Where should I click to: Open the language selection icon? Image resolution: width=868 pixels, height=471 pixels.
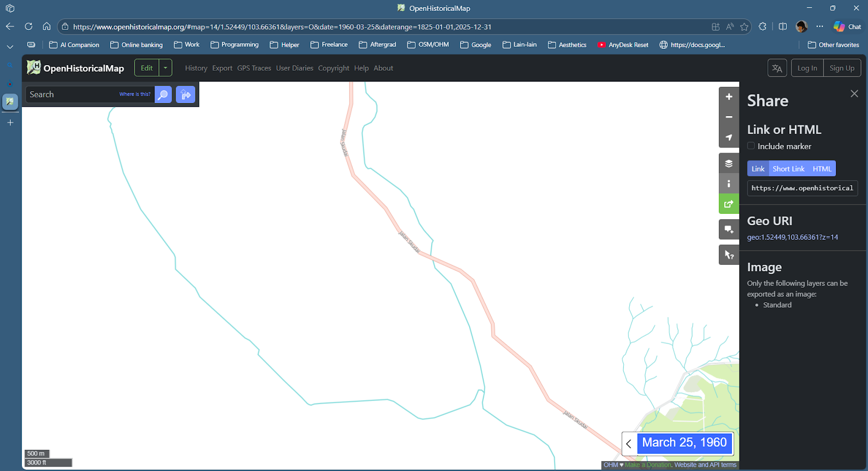(777, 68)
